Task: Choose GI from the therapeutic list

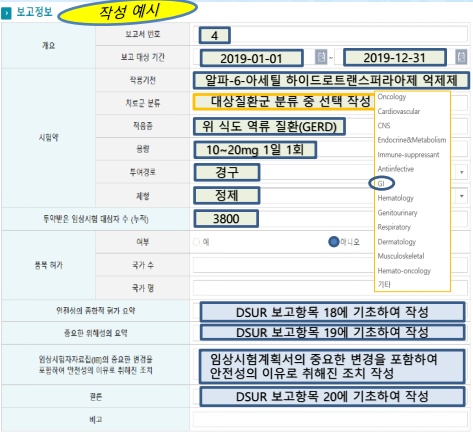Action: click(381, 184)
